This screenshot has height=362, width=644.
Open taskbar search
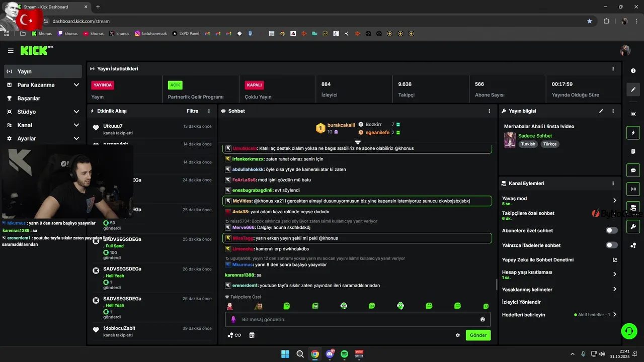pyautogui.click(x=300, y=354)
